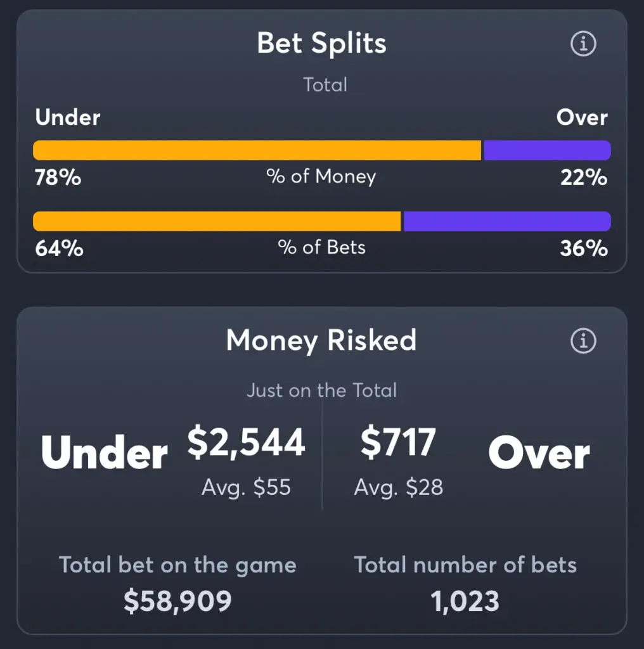Screen dimensions: 644x649
Task: Click the 1,023 total number of bets
Action: pos(465,601)
